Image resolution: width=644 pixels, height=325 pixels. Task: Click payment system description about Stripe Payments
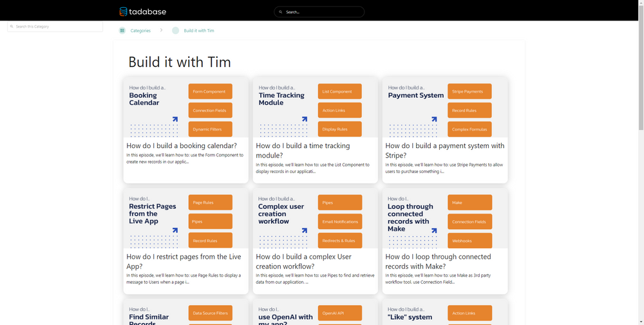point(444,168)
